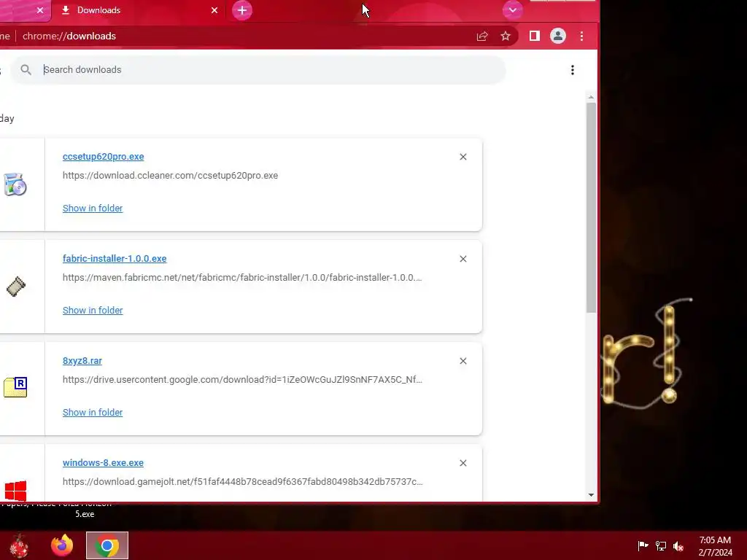Click the drive.usercontent.google.com URL text
The image size is (747, 560).
pos(242,379)
